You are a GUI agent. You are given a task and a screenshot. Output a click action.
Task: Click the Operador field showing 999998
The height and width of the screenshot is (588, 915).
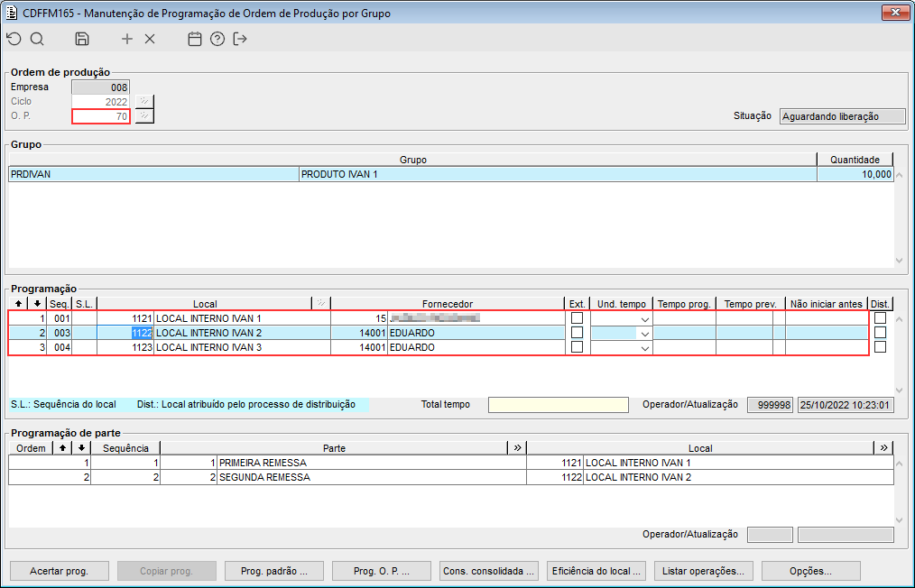(771, 405)
